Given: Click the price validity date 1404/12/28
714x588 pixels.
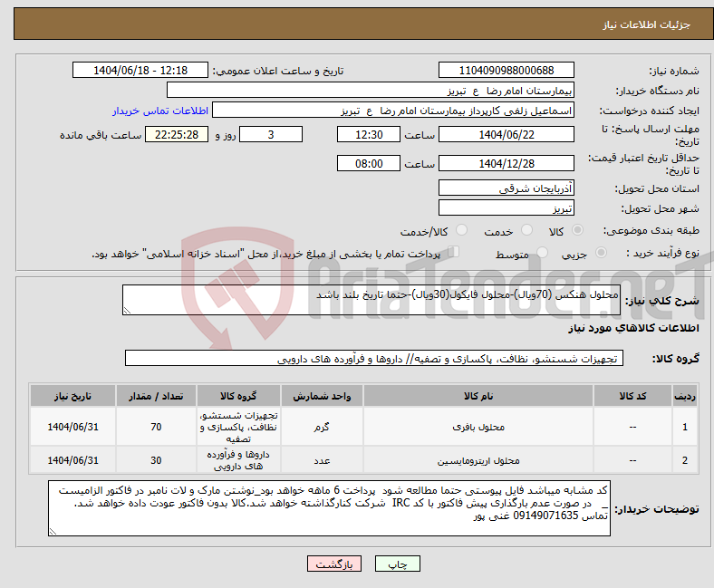Looking at the screenshot, I should point(506,163).
